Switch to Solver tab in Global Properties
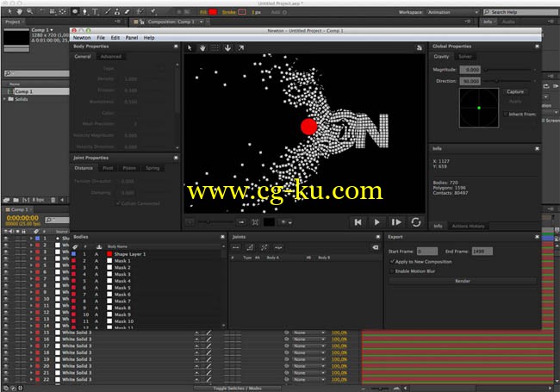This screenshot has width=560, height=392. click(465, 56)
